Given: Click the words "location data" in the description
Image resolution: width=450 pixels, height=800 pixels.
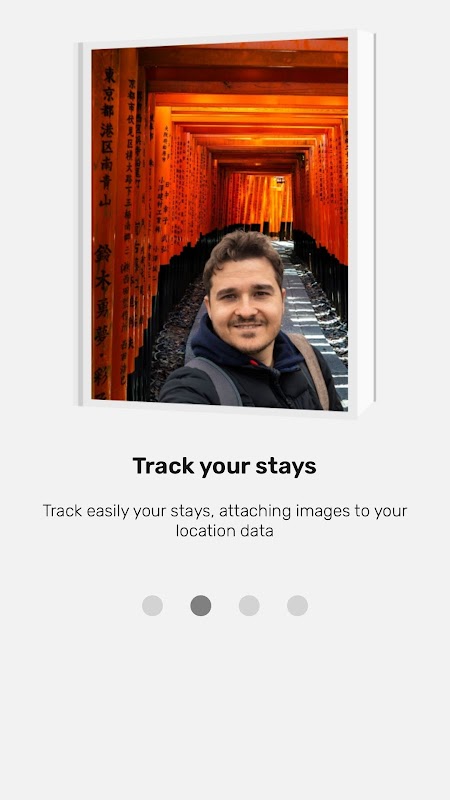Looking at the screenshot, I should pyautogui.click(x=224, y=531).
